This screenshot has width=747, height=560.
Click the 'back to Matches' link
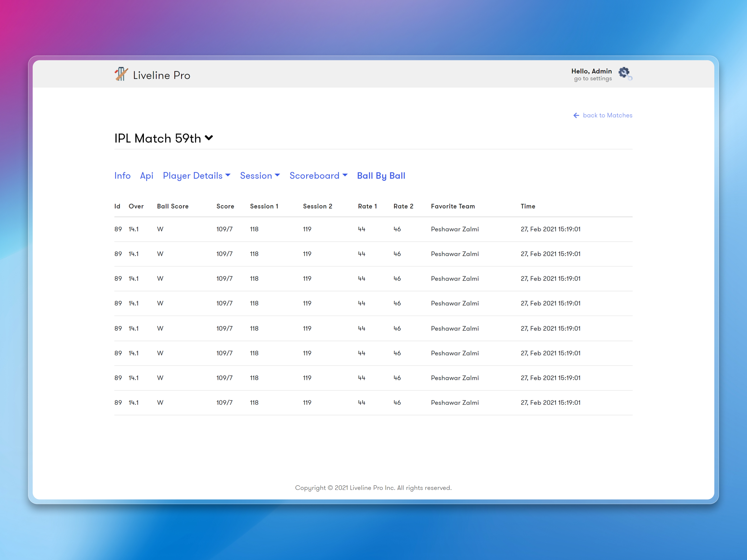click(607, 115)
